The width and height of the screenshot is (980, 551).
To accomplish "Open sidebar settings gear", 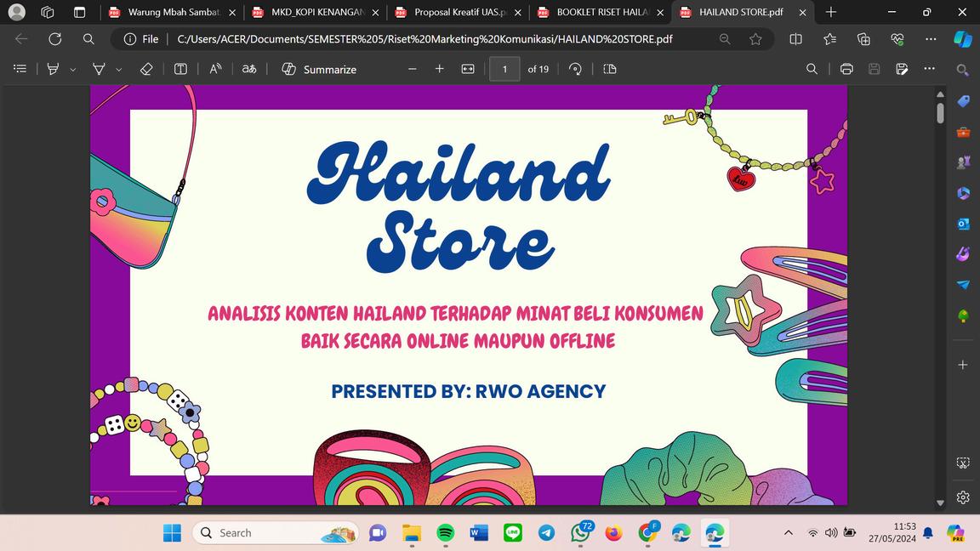I will [962, 497].
